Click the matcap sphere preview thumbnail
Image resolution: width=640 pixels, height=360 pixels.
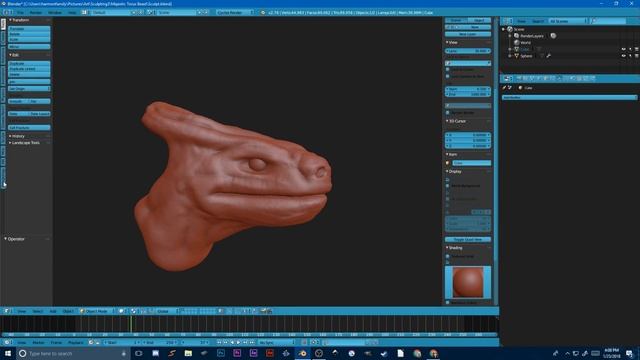(468, 282)
